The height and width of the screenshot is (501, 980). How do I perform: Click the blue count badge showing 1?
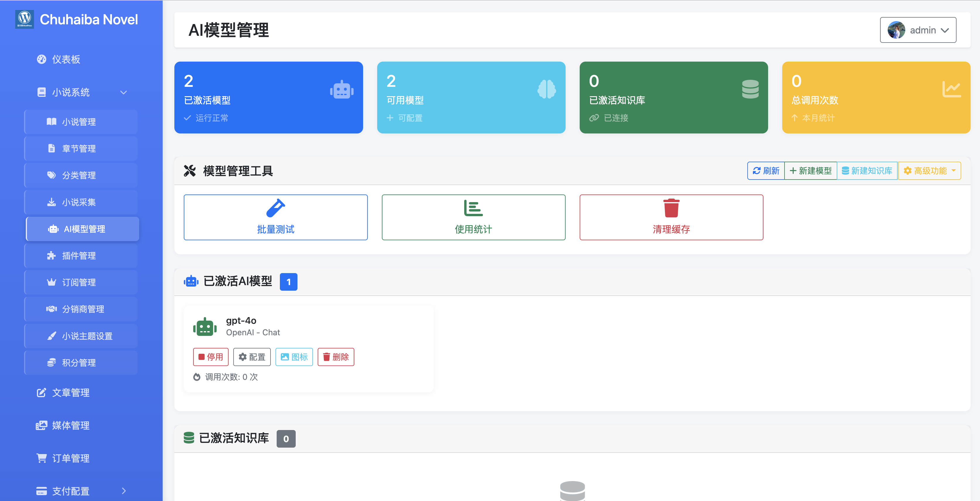288,282
